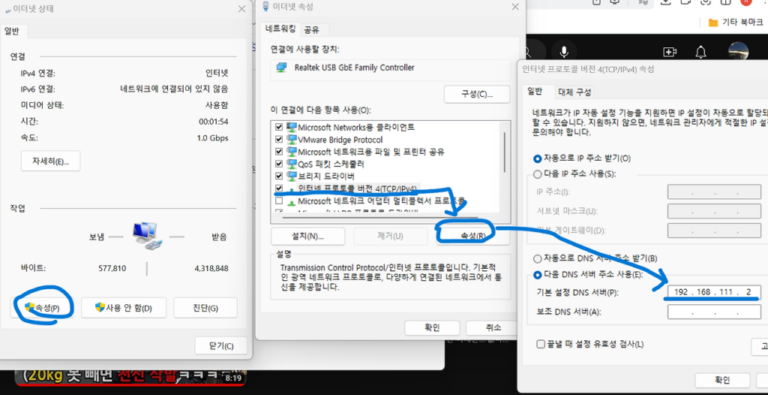Image resolution: width=768 pixels, height=395 pixels.
Task: Click the 자세히(E)... button
Action: tap(50, 161)
